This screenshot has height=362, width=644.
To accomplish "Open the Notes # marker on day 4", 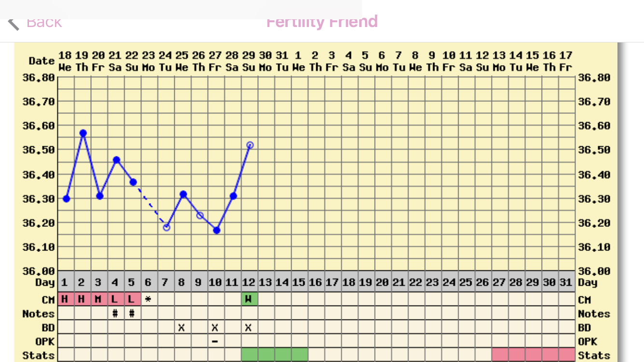I will (x=115, y=314).
